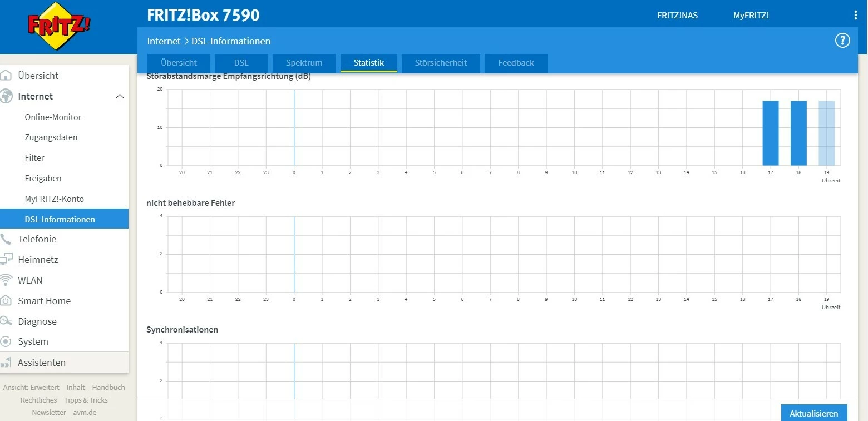Visit the avm.de footer link
Screen dimensions: 868x421
point(85,413)
